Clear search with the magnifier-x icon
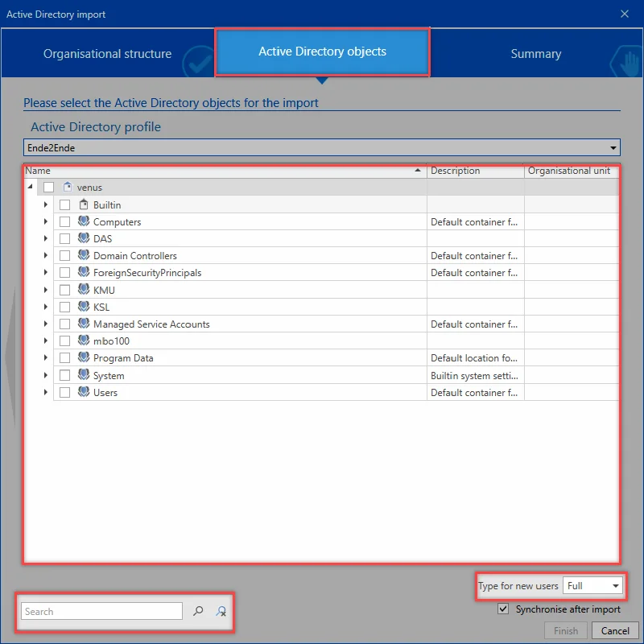Screen dimensions: 644x644 221,611
